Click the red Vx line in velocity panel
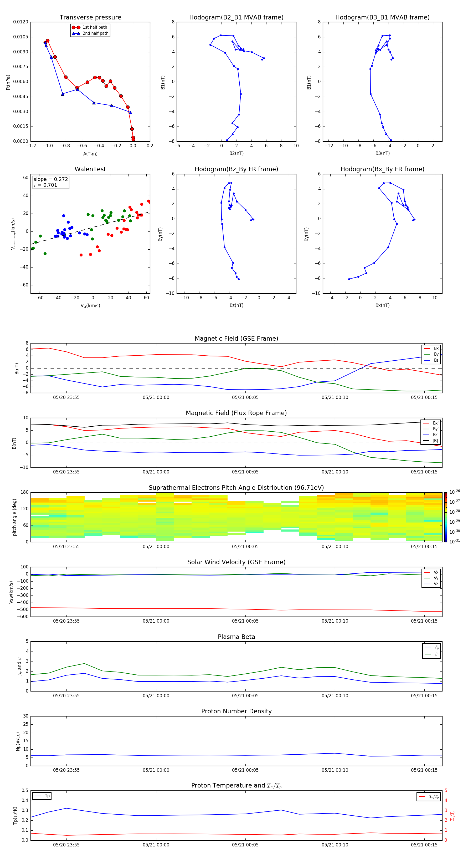The height and width of the screenshot is (868, 473). (x=236, y=609)
